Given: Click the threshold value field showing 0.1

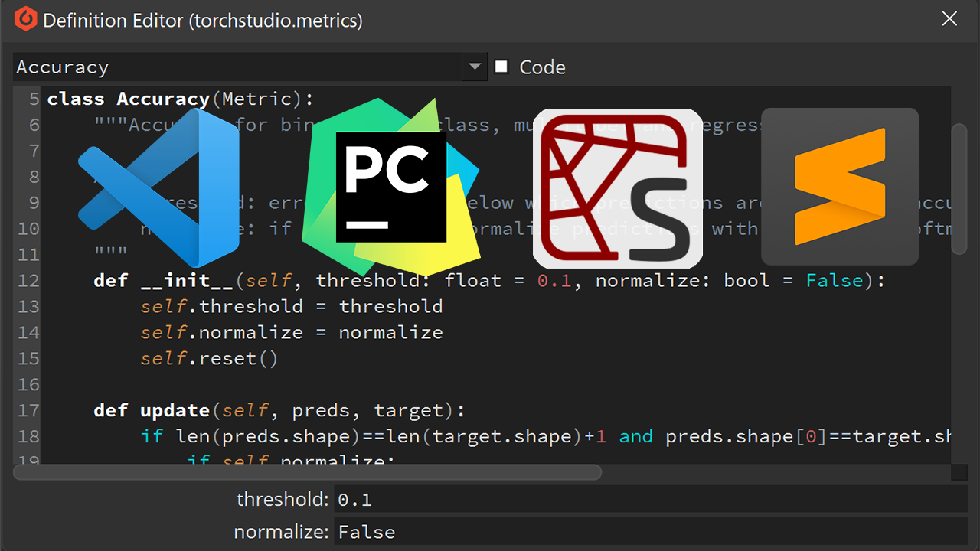Looking at the screenshot, I should [x=651, y=500].
